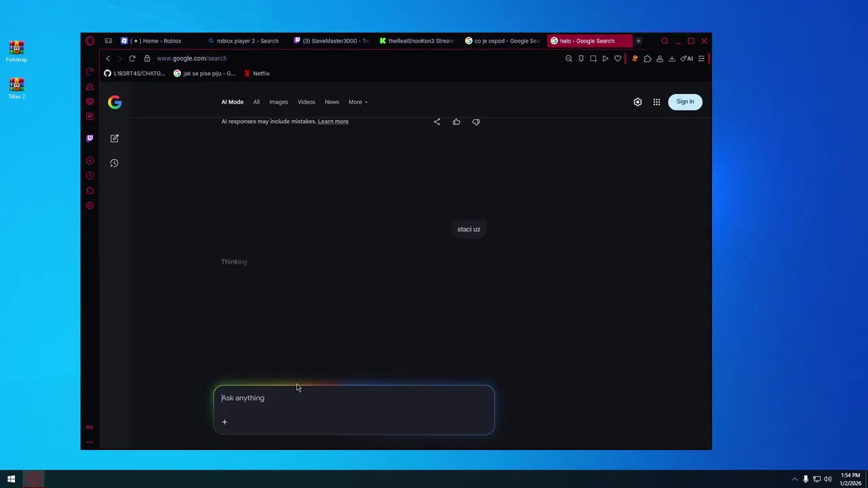Open the Learn more link
Image resolution: width=868 pixels, height=488 pixels.
click(x=333, y=121)
